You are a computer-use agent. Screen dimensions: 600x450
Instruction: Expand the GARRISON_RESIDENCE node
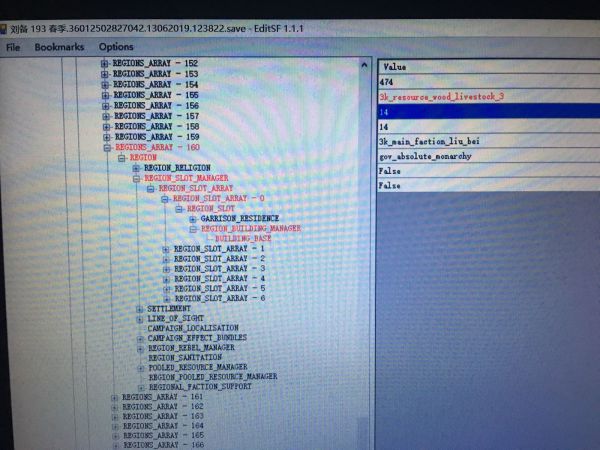coord(192,218)
